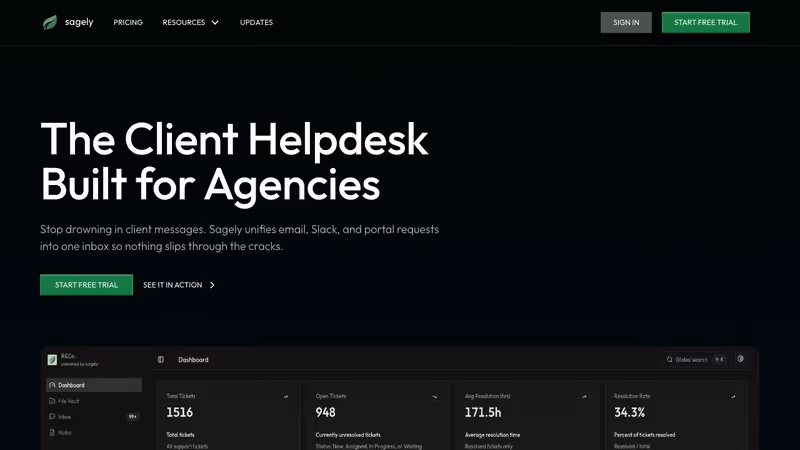
Task: Click the sagely leaf logo icon
Action: [50, 22]
